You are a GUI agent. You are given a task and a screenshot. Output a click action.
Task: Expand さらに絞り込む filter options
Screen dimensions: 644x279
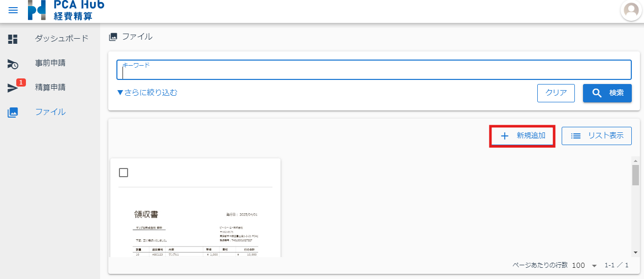tap(147, 93)
